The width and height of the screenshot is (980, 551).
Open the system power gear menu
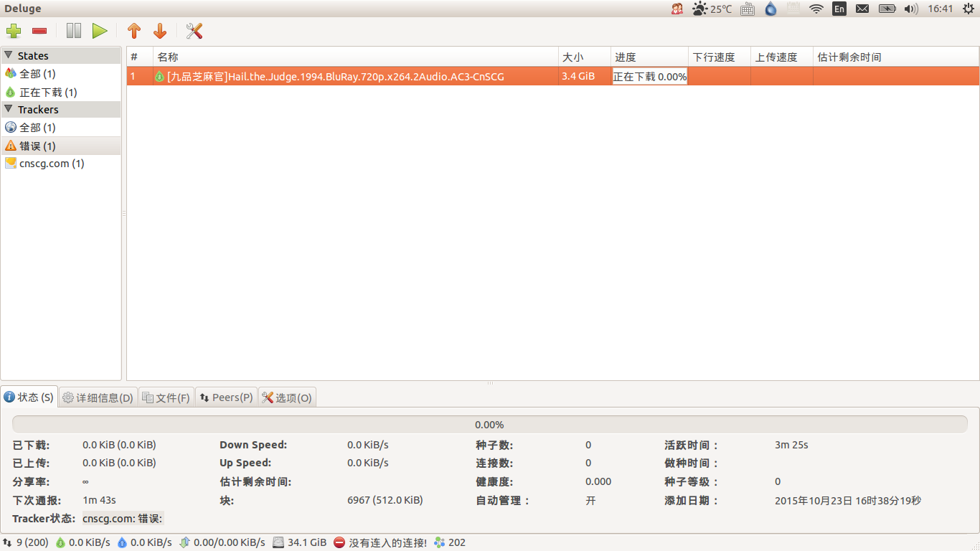coord(969,9)
